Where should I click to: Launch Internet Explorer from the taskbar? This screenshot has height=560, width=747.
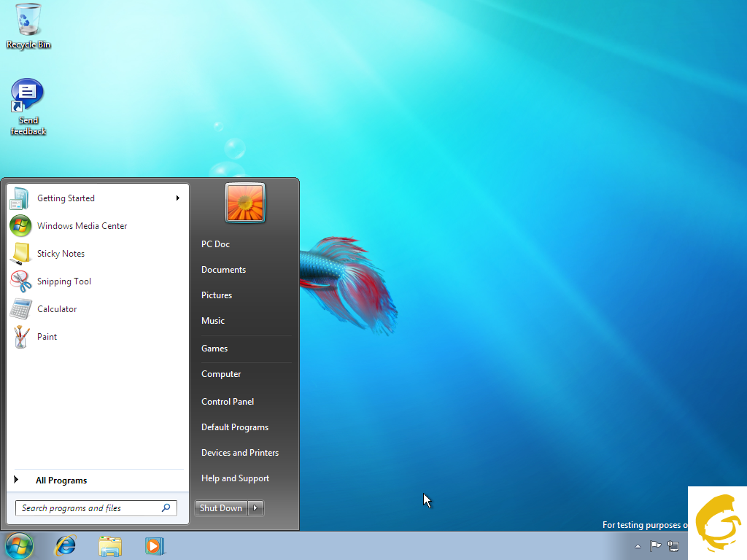(66, 545)
